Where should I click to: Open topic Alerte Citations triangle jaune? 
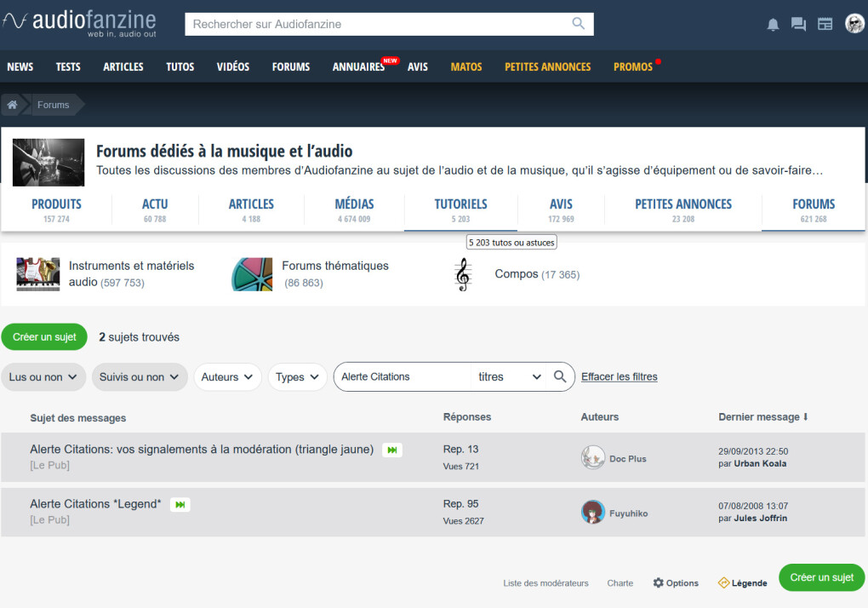coord(202,449)
